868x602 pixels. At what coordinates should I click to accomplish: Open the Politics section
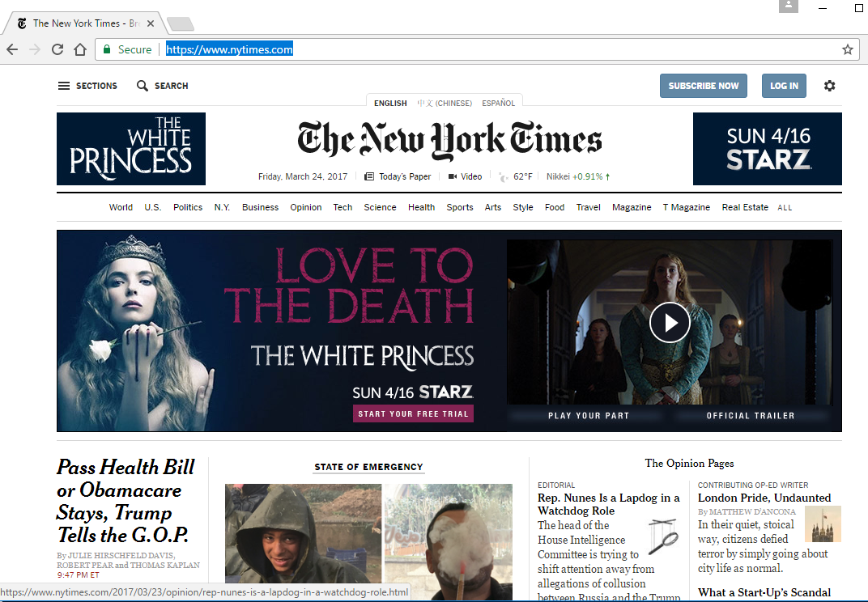coord(188,207)
